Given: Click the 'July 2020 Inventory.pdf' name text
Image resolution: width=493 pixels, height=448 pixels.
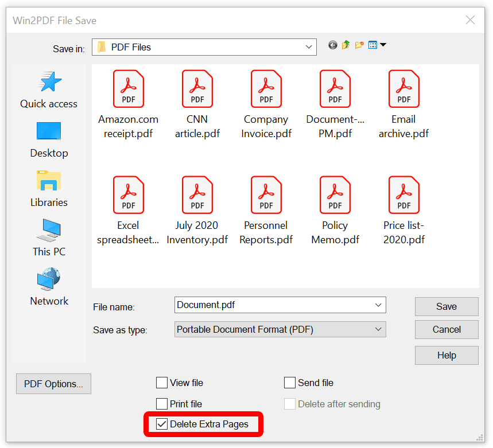Looking at the screenshot, I should [197, 232].
